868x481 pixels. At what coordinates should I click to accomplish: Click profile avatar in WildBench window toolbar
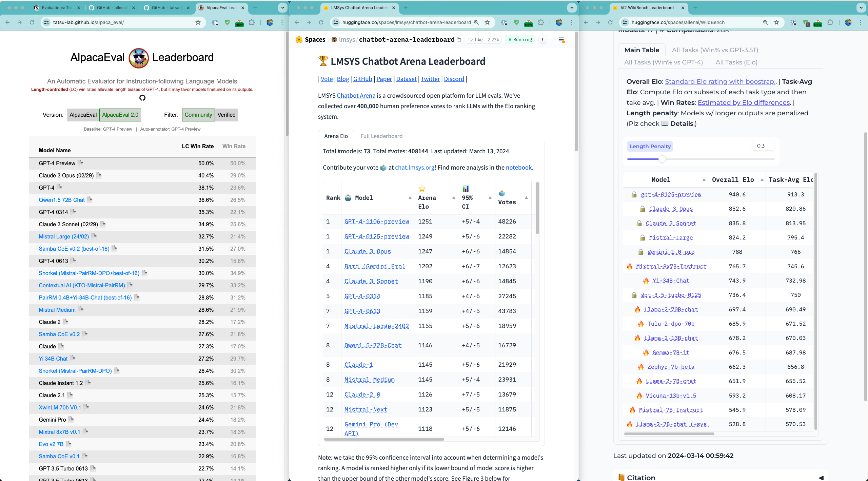(848, 22)
